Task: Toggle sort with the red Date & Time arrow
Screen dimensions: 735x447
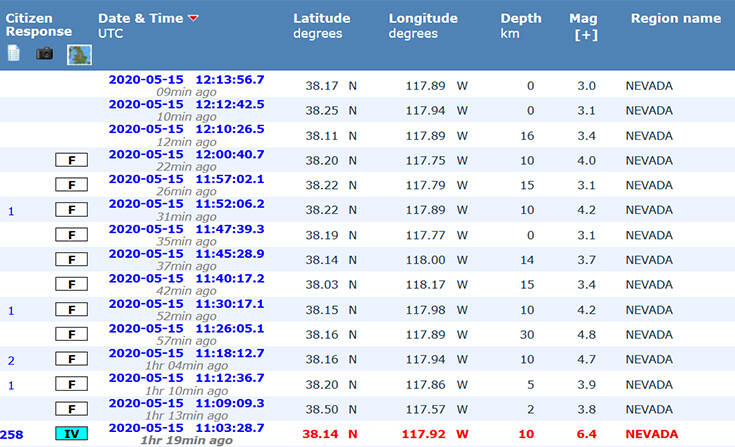Action: pyautogui.click(x=193, y=19)
